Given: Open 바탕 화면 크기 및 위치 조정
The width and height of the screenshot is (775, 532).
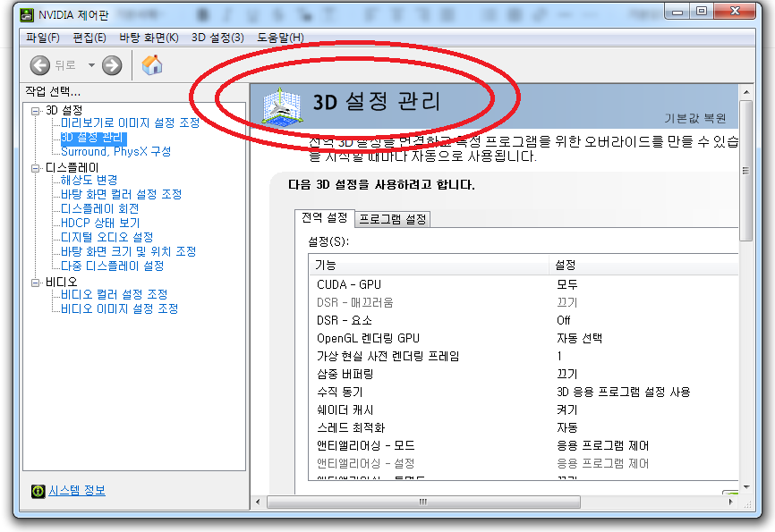Looking at the screenshot, I should click(129, 251).
